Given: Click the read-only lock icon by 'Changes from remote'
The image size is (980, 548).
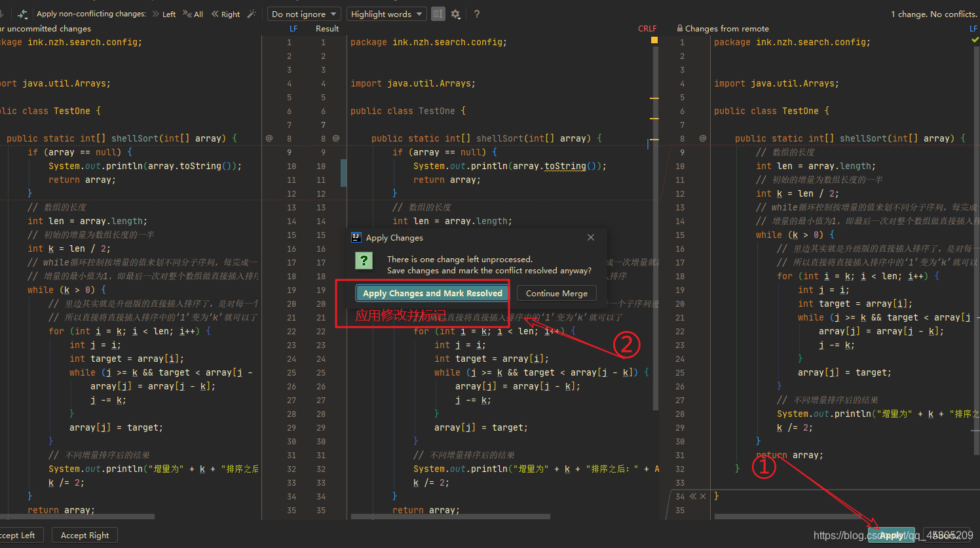Looking at the screenshot, I should (680, 28).
